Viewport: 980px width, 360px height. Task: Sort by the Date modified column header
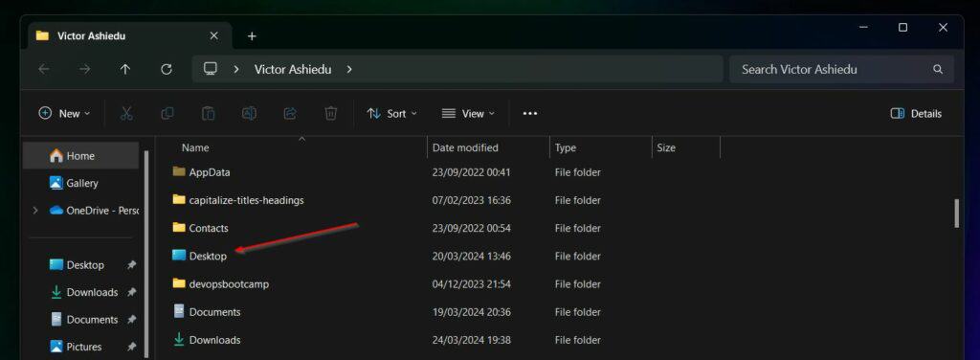pyautogui.click(x=466, y=148)
